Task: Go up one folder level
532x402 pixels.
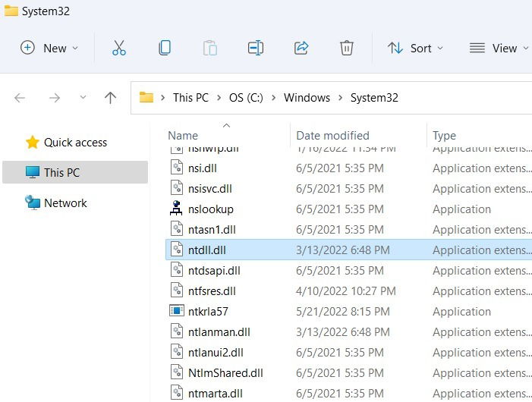Action: [x=110, y=98]
